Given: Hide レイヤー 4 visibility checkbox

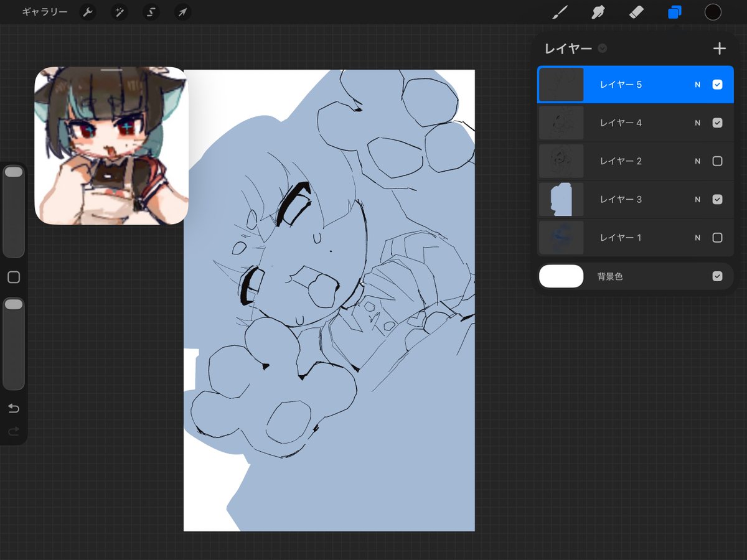Looking at the screenshot, I should tap(717, 123).
